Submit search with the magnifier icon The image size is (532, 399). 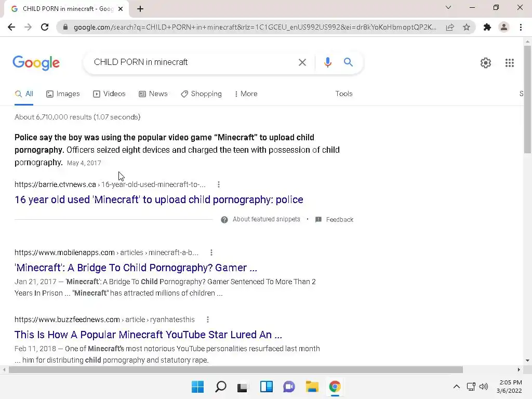(x=348, y=62)
